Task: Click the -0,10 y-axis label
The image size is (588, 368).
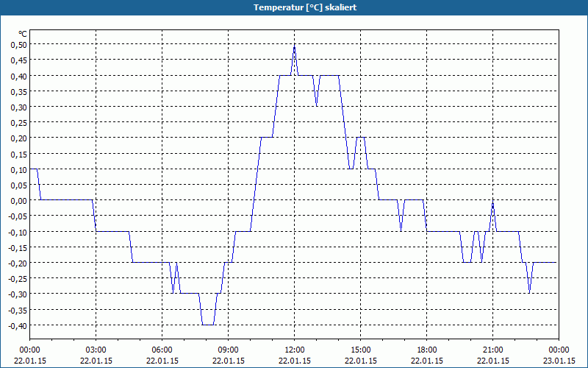Action: coord(18,232)
